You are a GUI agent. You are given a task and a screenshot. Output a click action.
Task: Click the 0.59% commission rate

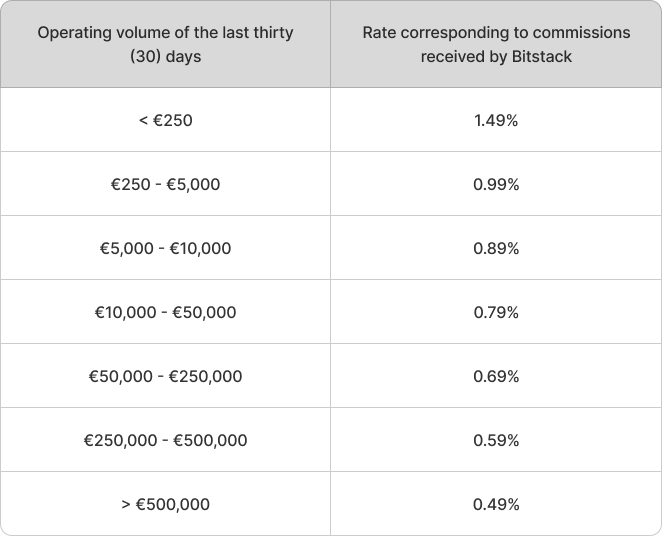click(x=496, y=440)
